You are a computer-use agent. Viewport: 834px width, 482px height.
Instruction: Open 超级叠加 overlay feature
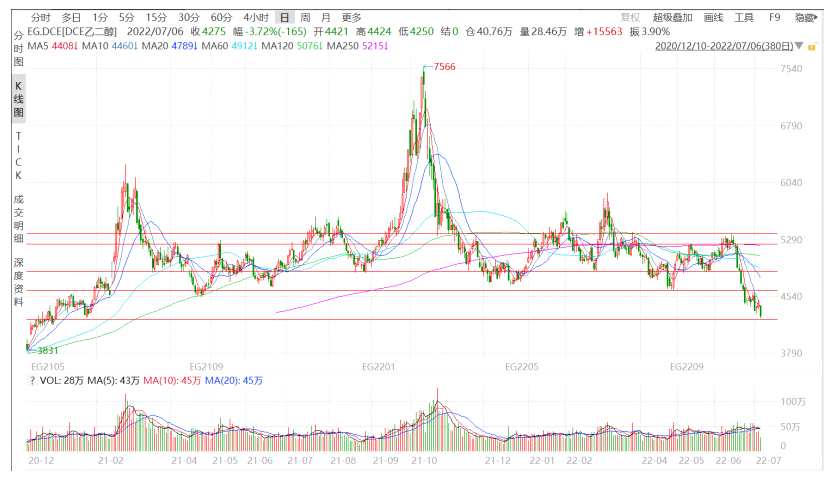[672, 18]
